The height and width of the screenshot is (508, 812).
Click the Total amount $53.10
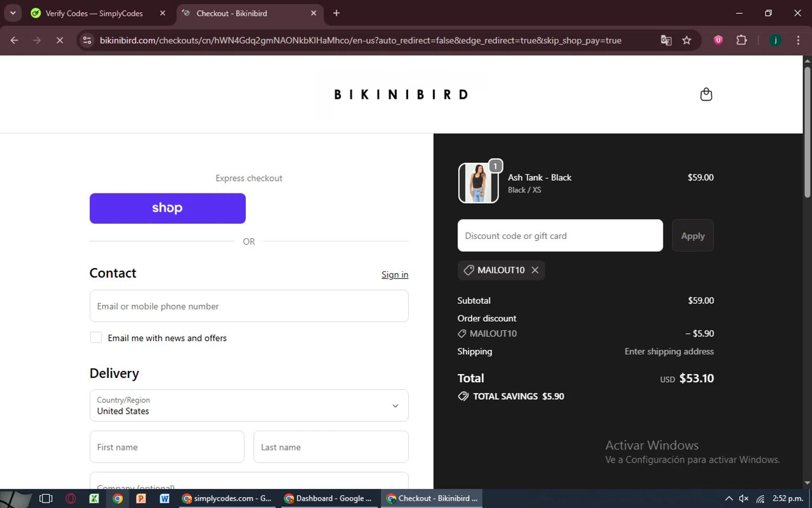coord(696,378)
